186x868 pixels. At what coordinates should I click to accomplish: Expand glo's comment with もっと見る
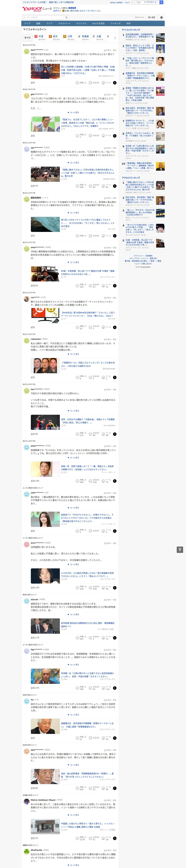pyautogui.click(x=73, y=113)
